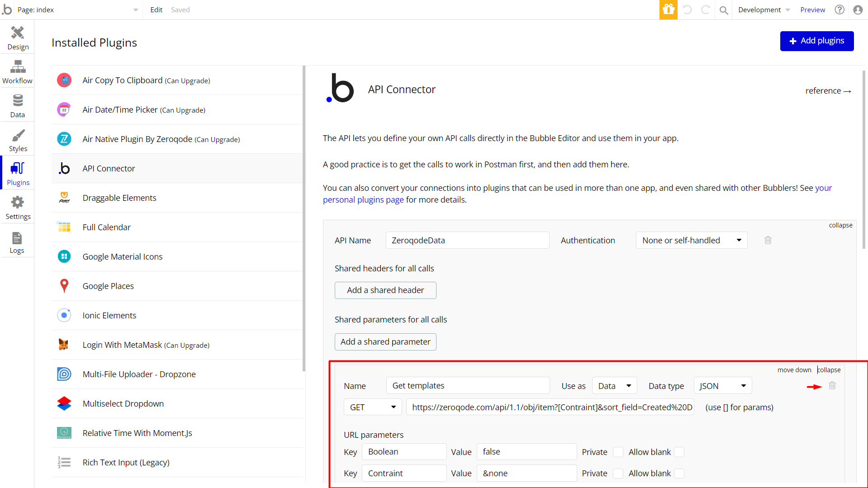The width and height of the screenshot is (868, 488).
Task: Collapse the Get templates call
Action: (829, 370)
